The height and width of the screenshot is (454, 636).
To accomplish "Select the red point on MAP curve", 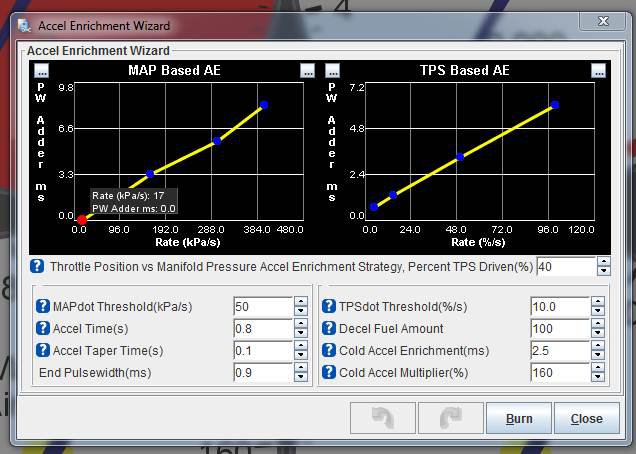I will 83,219.
